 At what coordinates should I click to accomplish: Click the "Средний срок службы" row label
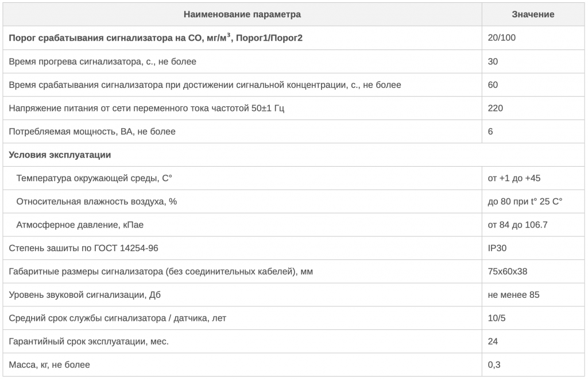tap(122, 318)
